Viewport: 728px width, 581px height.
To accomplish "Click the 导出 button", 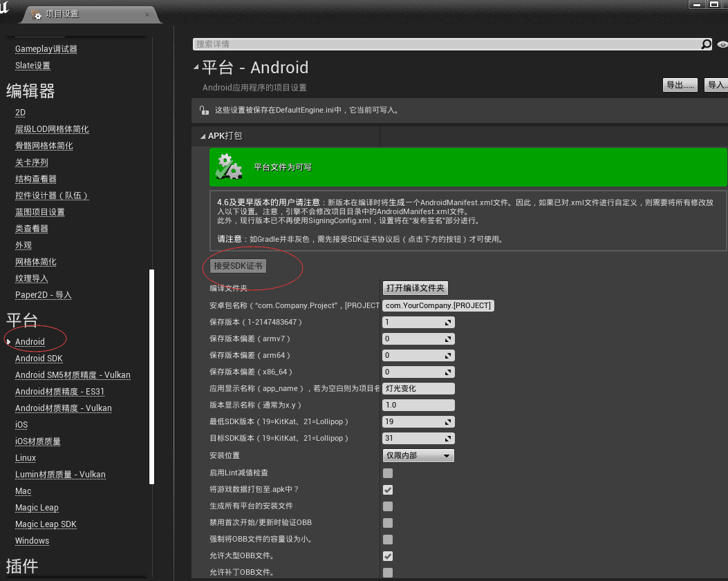I will 680,85.
